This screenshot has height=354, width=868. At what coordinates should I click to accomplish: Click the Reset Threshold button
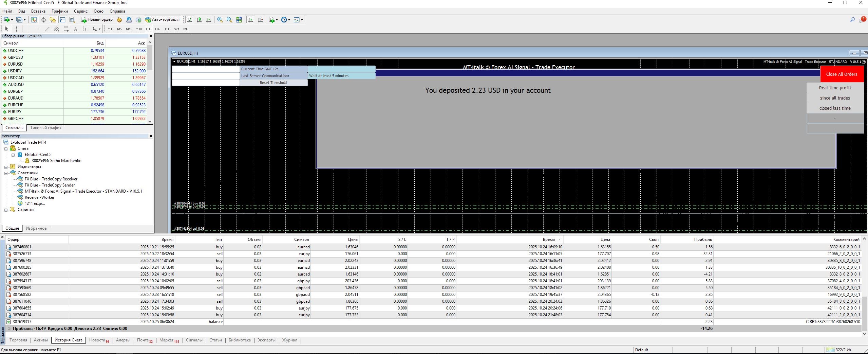273,83
